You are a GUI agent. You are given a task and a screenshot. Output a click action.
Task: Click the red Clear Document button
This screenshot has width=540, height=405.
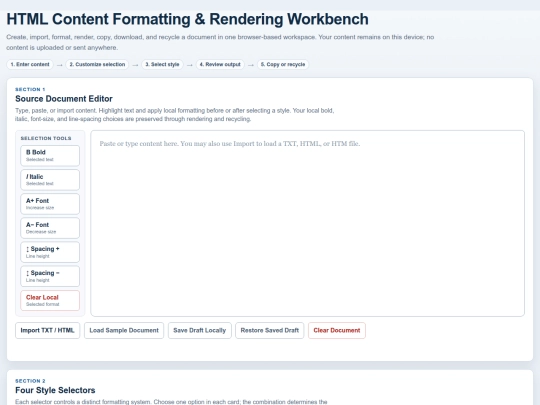coord(337,331)
